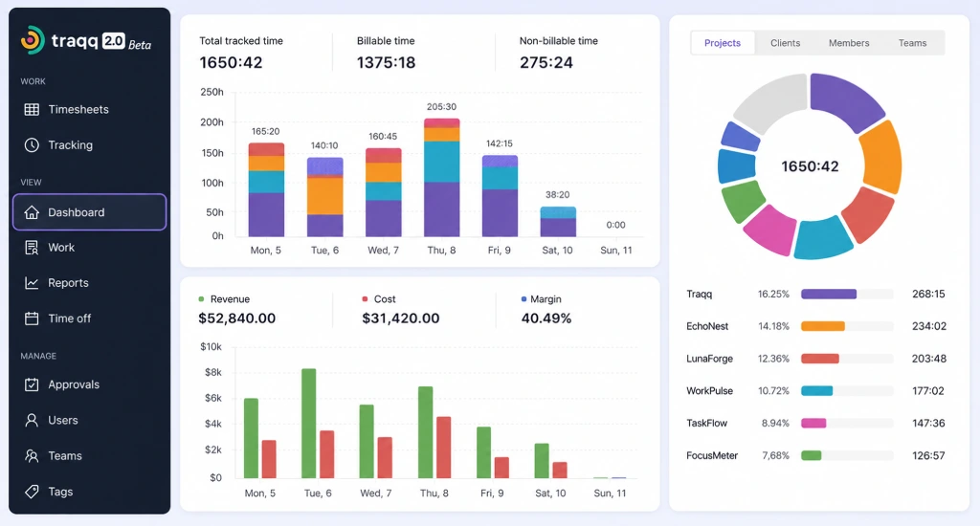Click the pink donut chart segment
Image resolution: width=980 pixels, height=526 pixels.
pyautogui.click(x=772, y=230)
